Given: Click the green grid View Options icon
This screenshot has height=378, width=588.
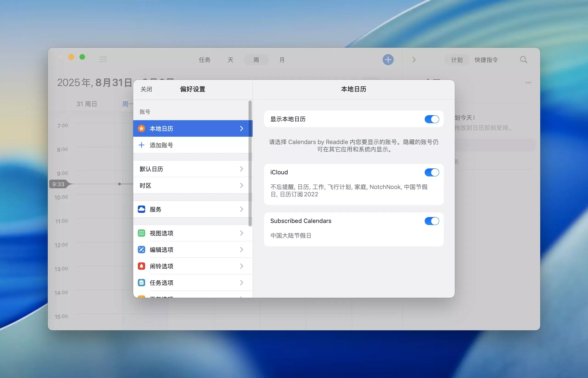Looking at the screenshot, I should pos(141,233).
